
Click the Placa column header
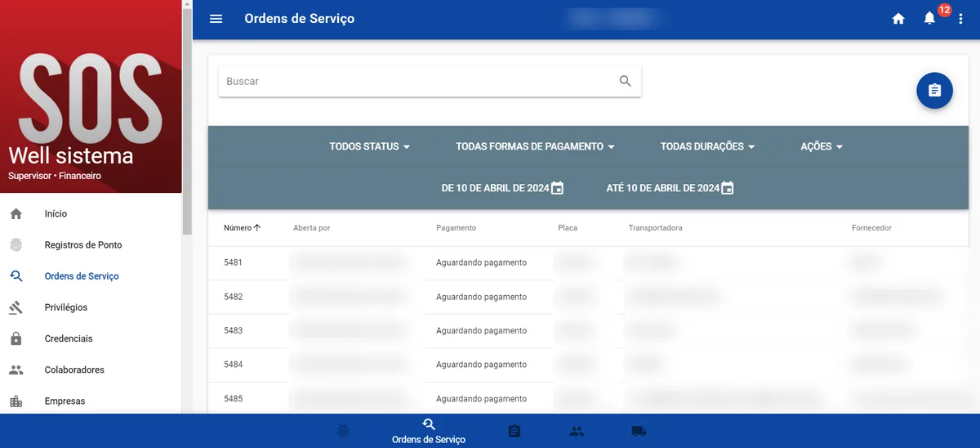568,228
